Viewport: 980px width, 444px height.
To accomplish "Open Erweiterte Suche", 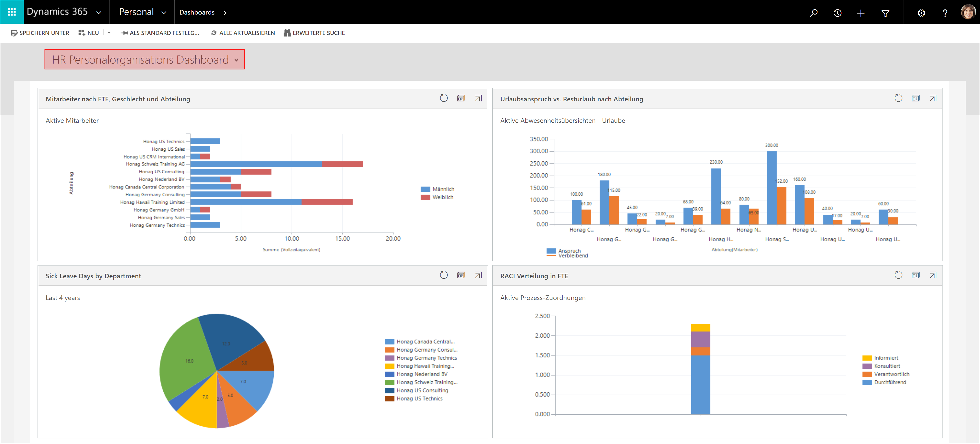I will (x=314, y=33).
